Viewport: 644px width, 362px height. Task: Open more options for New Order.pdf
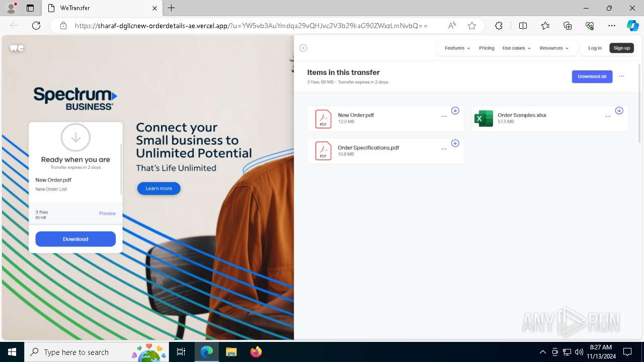tap(444, 116)
